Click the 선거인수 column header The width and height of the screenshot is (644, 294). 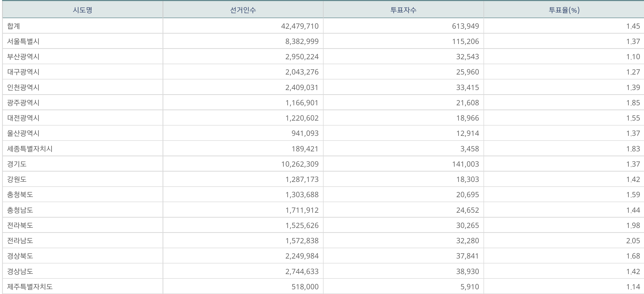[x=243, y=10]
